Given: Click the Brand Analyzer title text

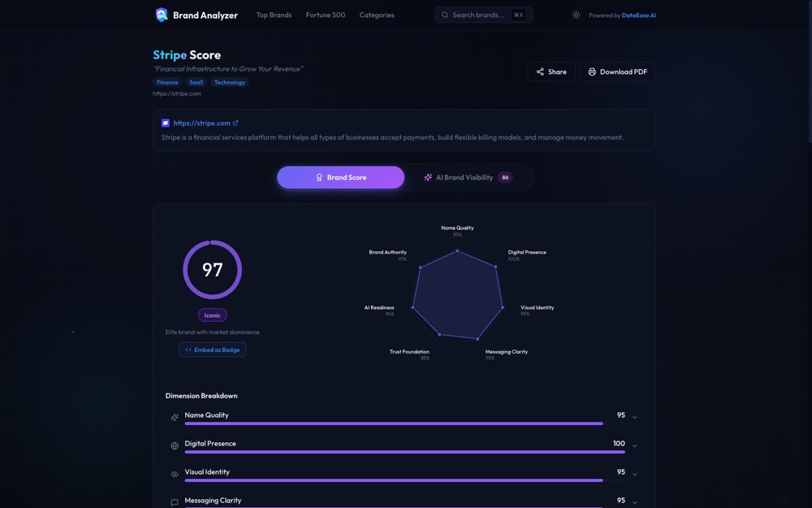Looking at the screenshot, I should tap(205, 15).
